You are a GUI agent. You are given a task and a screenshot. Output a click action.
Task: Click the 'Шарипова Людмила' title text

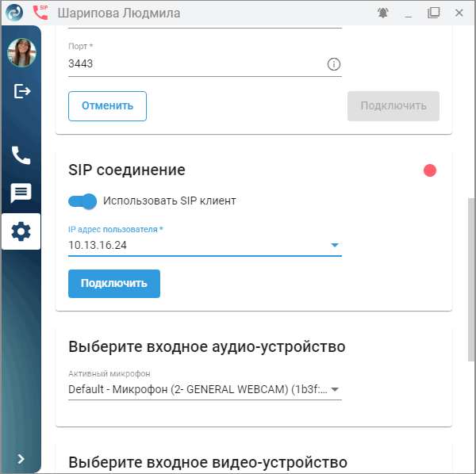(x=119, y=13)
